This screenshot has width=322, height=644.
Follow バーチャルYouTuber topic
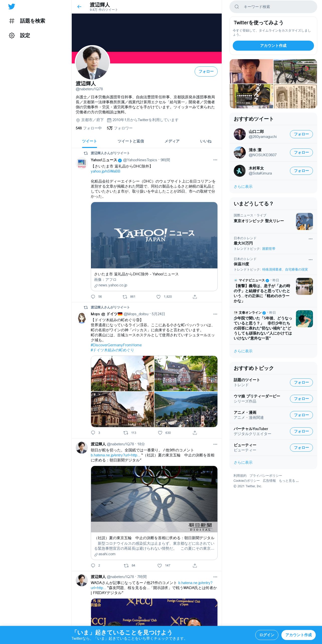point(301,431)
